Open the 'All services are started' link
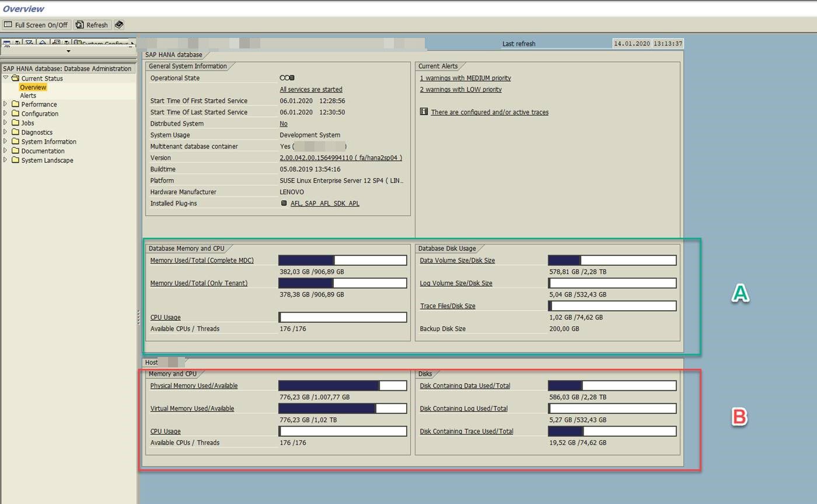 click(311, 89)
